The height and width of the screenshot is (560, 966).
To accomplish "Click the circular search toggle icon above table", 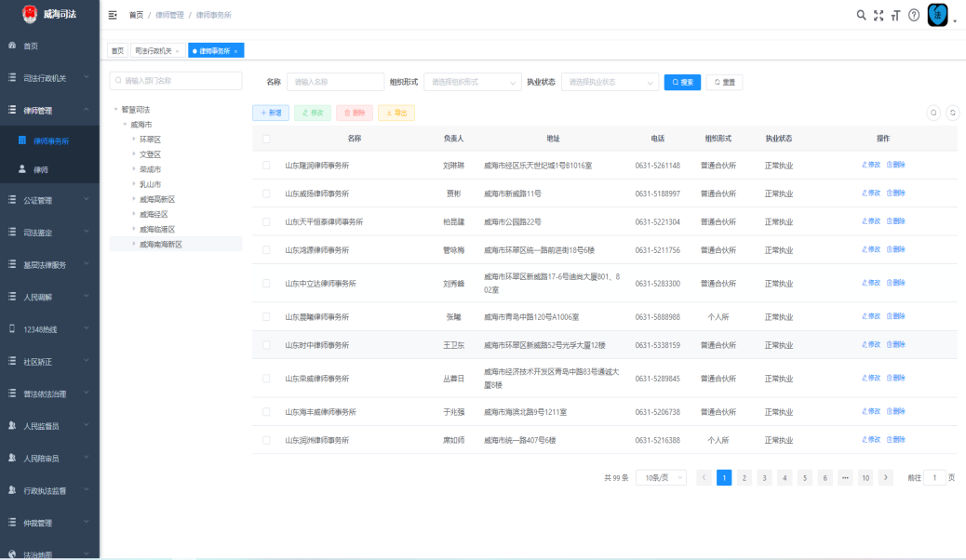I will 933,113.
